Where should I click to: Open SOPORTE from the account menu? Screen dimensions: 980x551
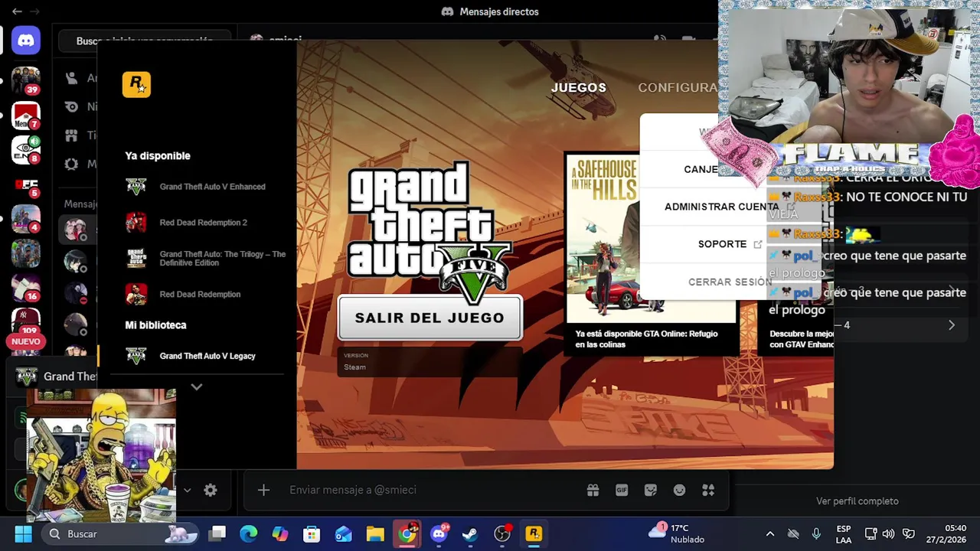click(729, 244)
